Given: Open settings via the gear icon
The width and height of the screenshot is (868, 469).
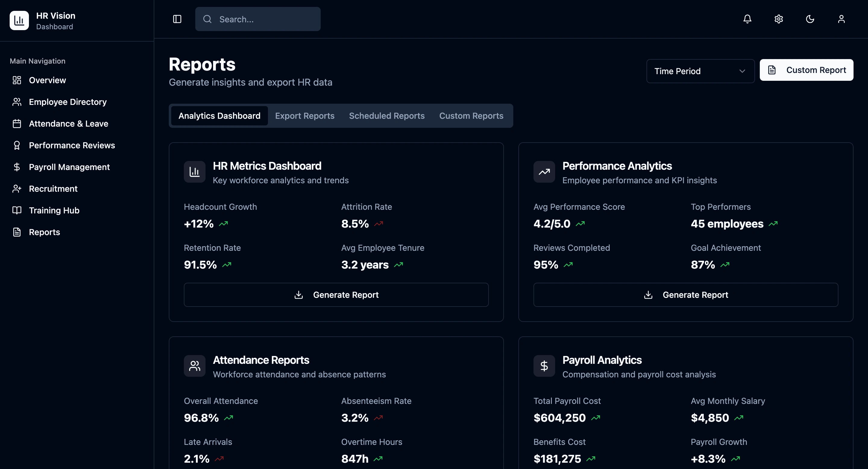Looking at the screenshot, I should coord(778,19).
